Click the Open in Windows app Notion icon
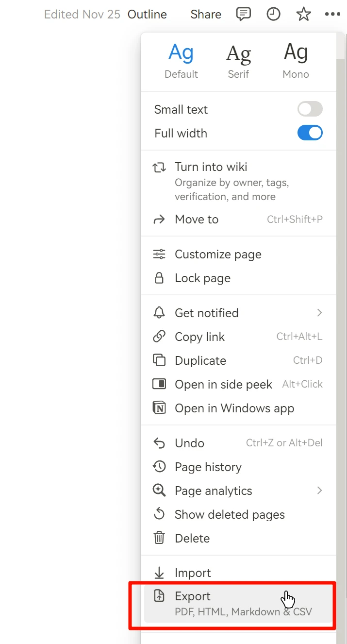 coord(159,408)
